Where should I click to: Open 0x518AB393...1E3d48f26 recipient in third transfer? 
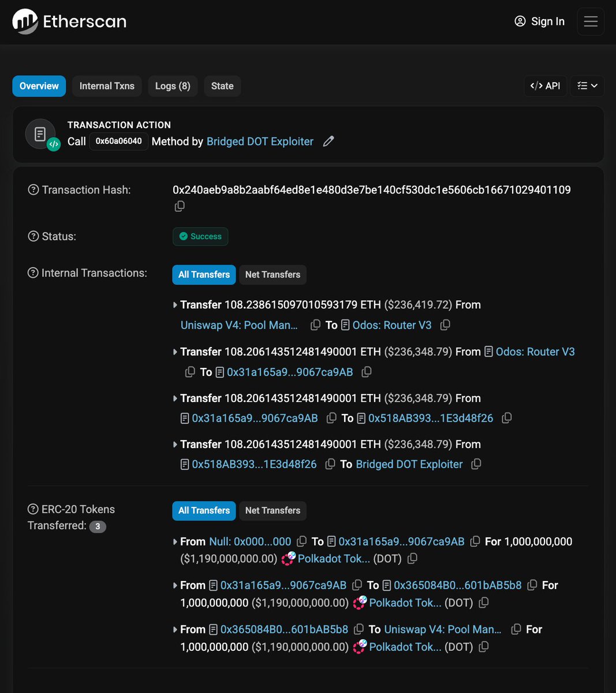point(431,418)
